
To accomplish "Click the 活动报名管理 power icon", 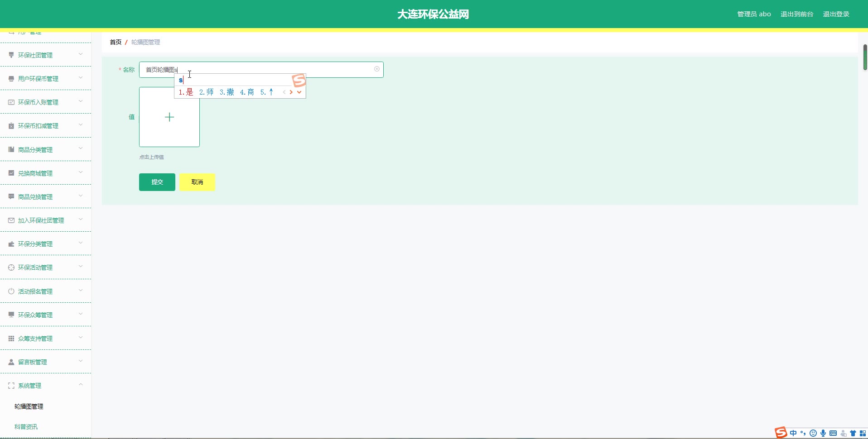I will coord(11,291).
